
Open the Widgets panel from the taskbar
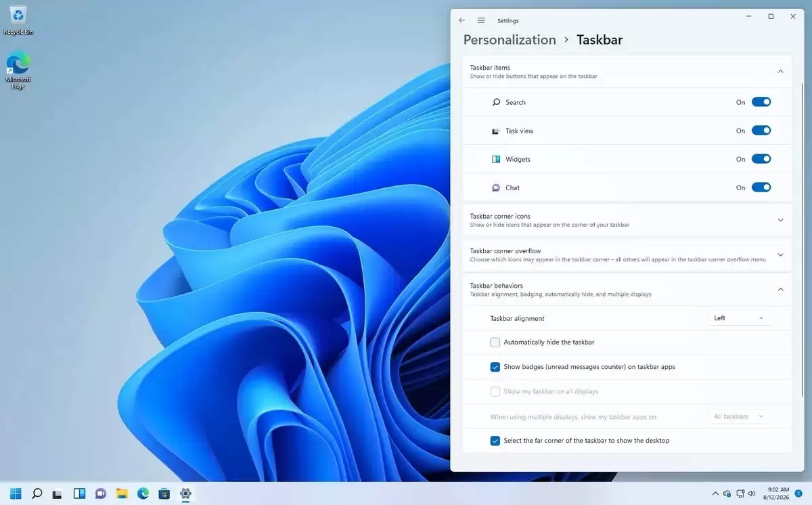point(79,493)
